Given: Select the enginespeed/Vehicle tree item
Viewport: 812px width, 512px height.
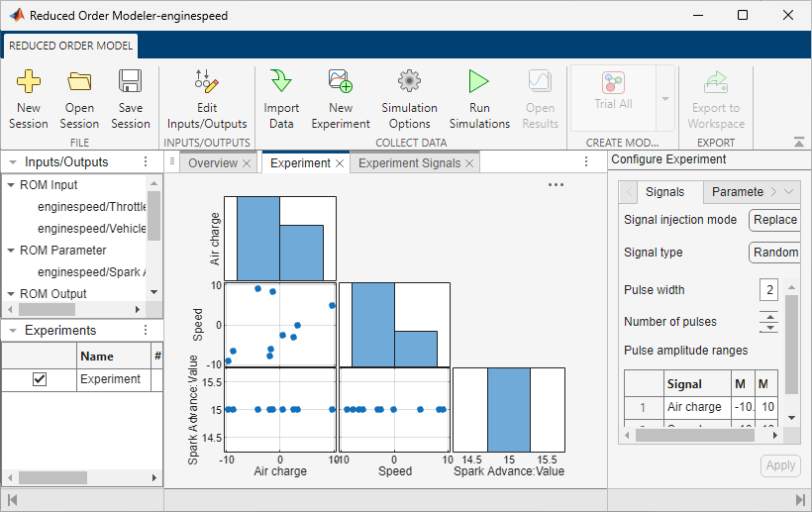Looking at the screenshot, I should [x=92, y=229].
